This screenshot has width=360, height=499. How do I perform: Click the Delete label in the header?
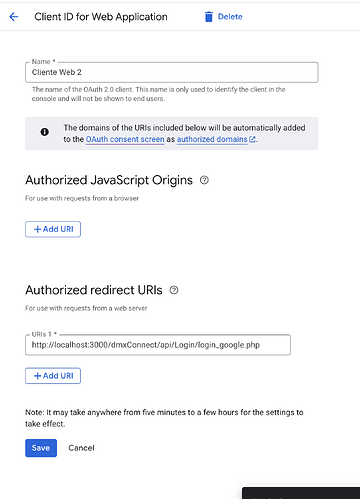230,17
